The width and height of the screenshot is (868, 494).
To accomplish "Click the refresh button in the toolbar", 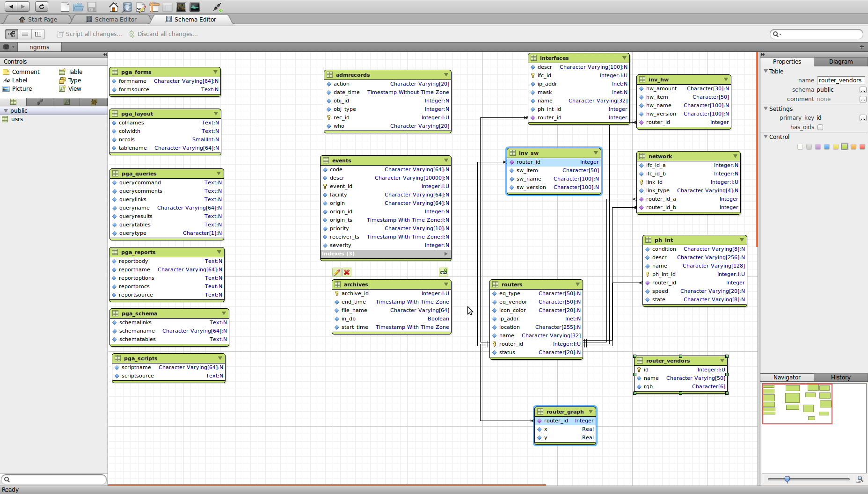I will tap(42, 7).
